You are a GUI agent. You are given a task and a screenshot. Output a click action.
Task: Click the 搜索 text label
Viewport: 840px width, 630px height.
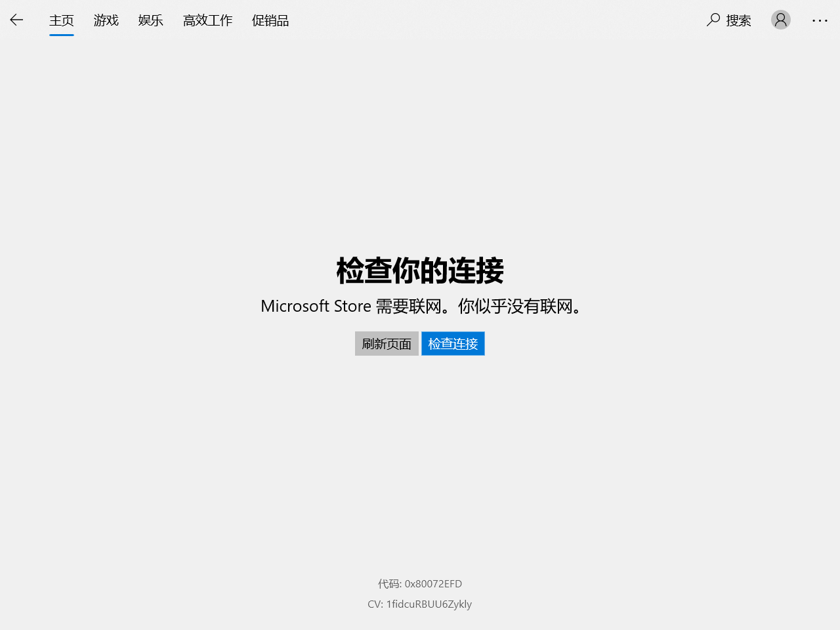click(x=738, y=20)
